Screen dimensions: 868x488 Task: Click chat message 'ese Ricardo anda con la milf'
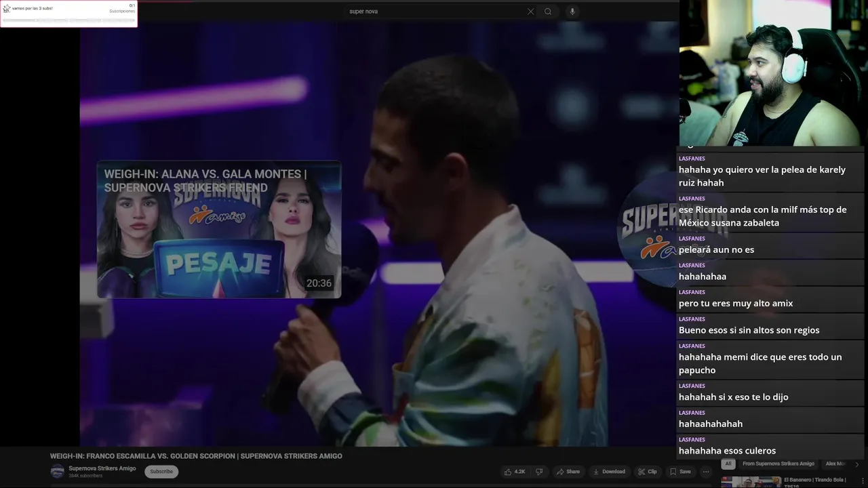click(770, 212)
